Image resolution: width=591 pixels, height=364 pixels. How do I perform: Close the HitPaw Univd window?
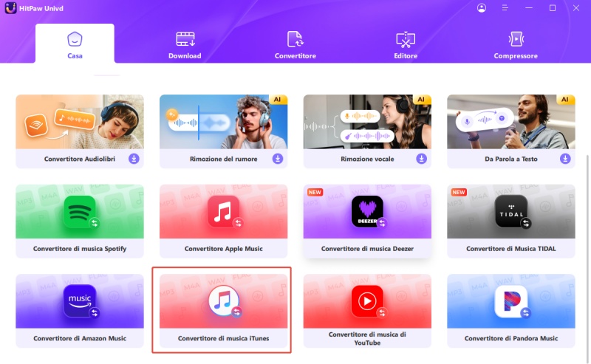coord(576,8)
